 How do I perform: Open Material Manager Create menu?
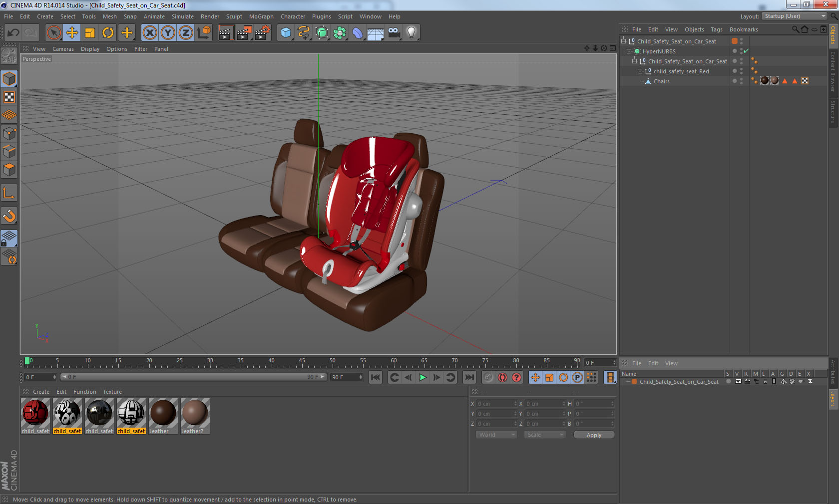(x=41, y=392)
